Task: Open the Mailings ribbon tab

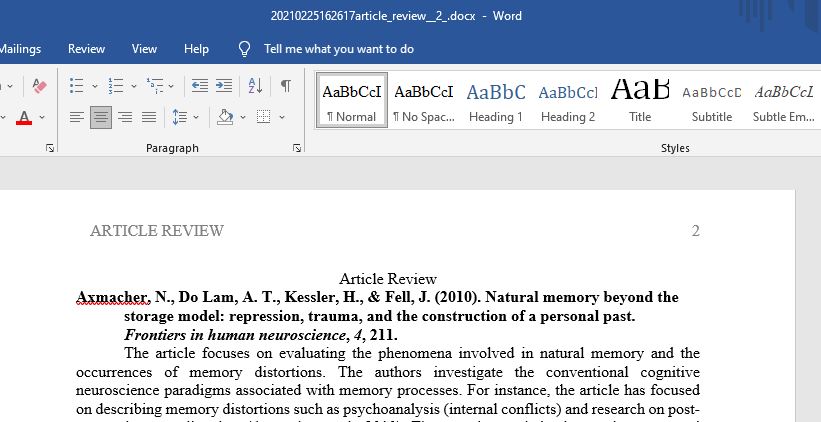Action: pos(20,49)
